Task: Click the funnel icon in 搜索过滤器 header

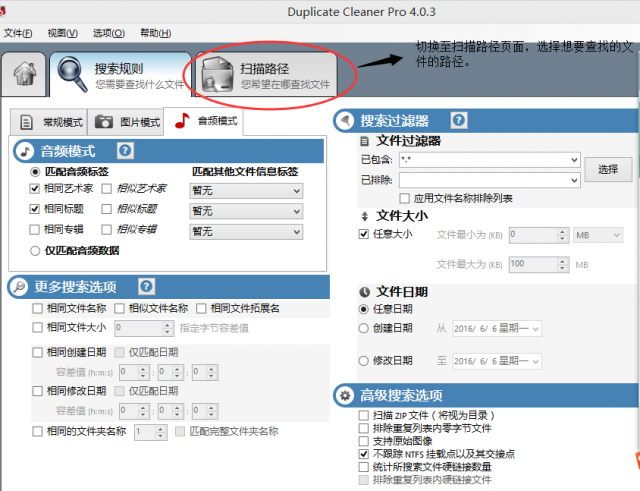Action: (x=345, y=121)
